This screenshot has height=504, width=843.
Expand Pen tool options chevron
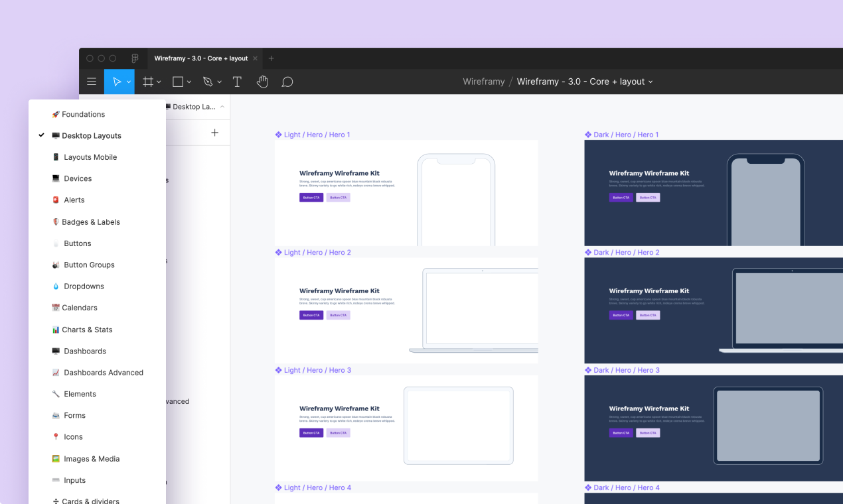click(219, 82)
